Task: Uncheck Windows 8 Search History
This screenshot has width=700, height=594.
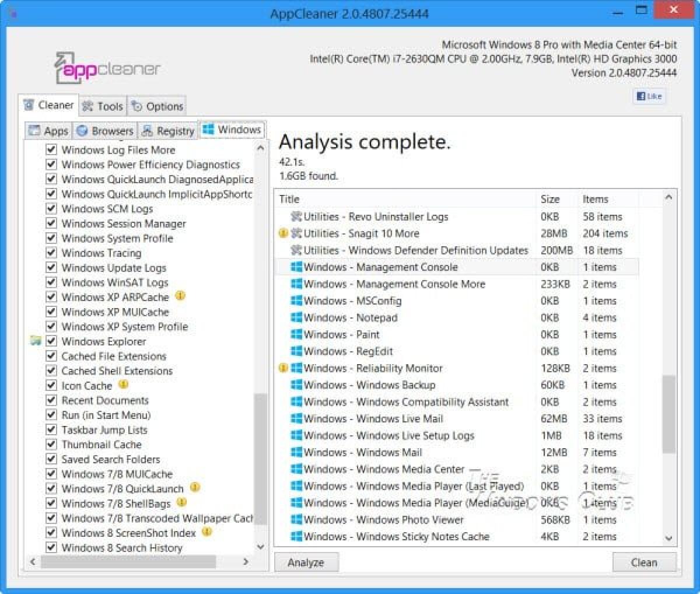Action: [51, 547]
